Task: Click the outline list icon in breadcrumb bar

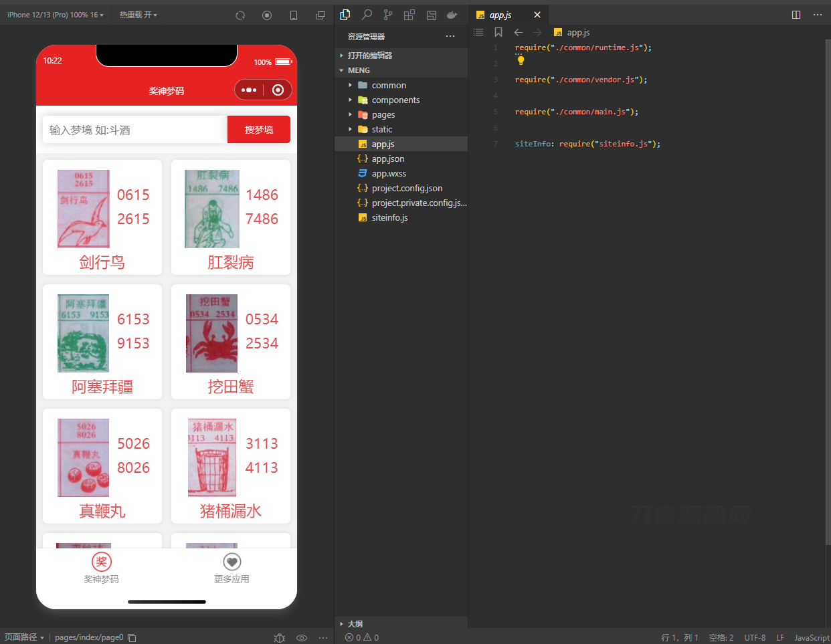Action: pos(478,32)
